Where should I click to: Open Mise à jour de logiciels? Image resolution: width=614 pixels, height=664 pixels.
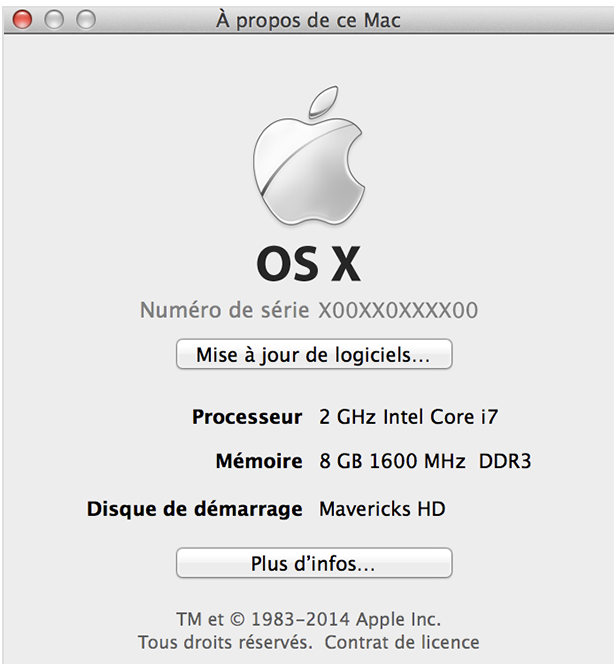314,355
